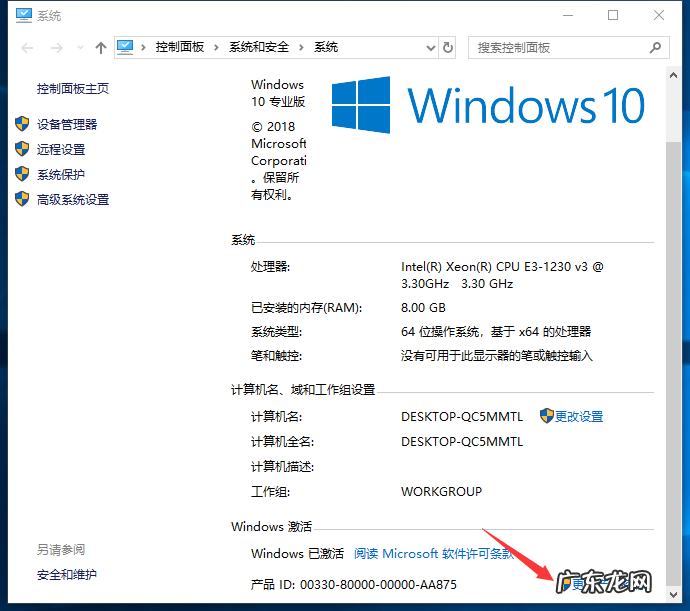Open the recent locations dropdown arrow

(x=80, y=48)
